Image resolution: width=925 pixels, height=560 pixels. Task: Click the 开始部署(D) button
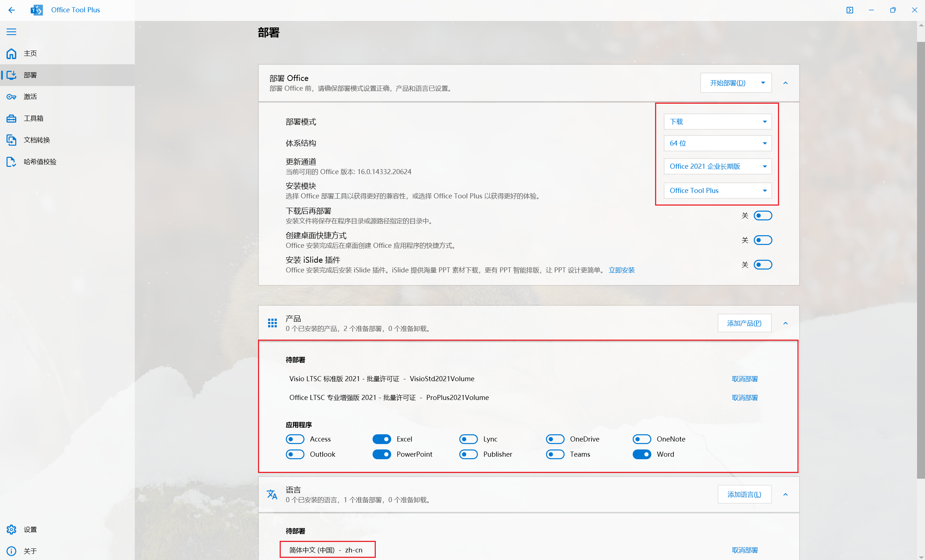pyautogui.click(x=728, y=83)
